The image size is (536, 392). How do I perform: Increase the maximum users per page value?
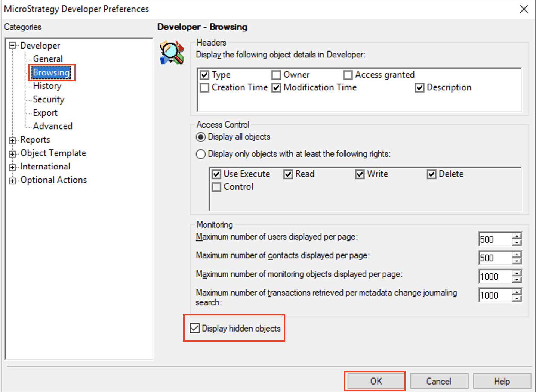coord(517,236)
